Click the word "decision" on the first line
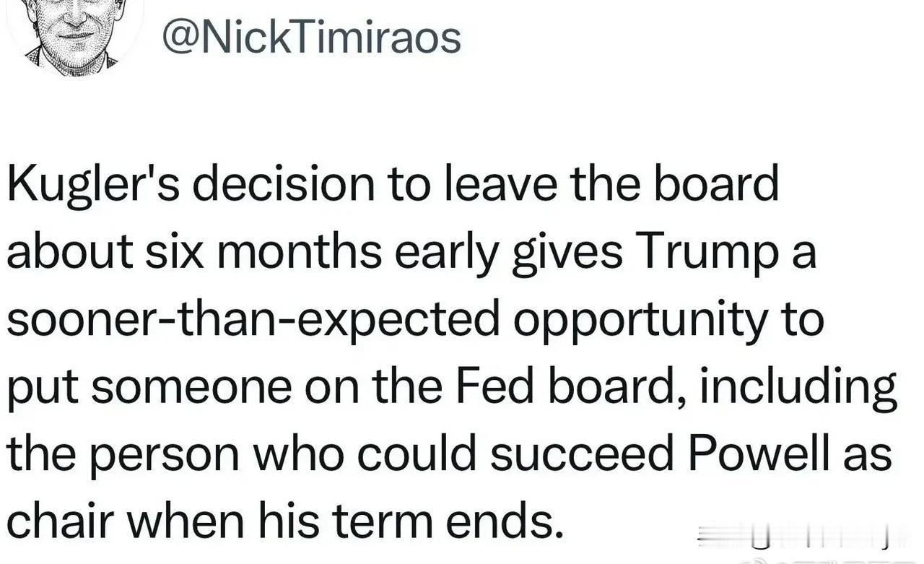Viewport: 924px width, 564px height. [x=283, y=186]
